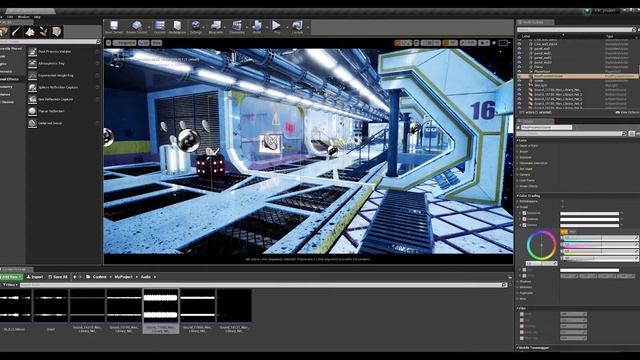Viewport: 640px width, 360px height.
Task: Click the Import button in Content Browser
Action: (x=35, y=277)
